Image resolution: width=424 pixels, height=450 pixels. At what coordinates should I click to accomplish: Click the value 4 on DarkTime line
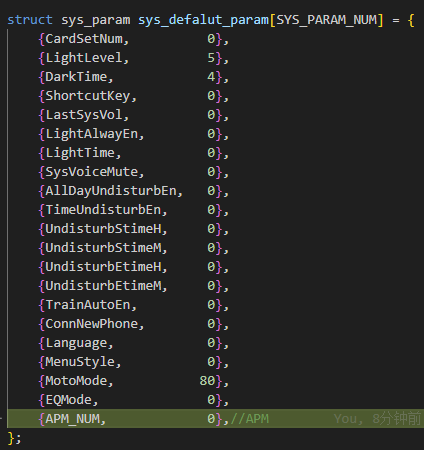pos(211,77)
